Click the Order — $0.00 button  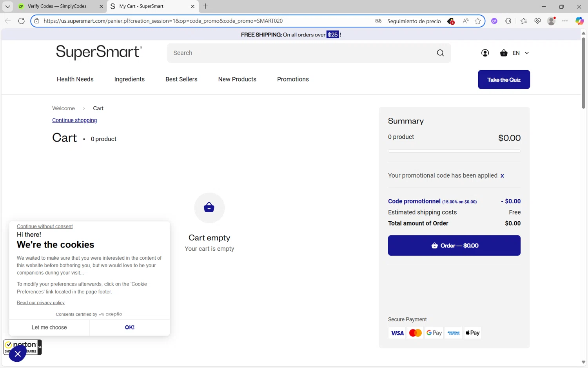[x=454, y=246]
